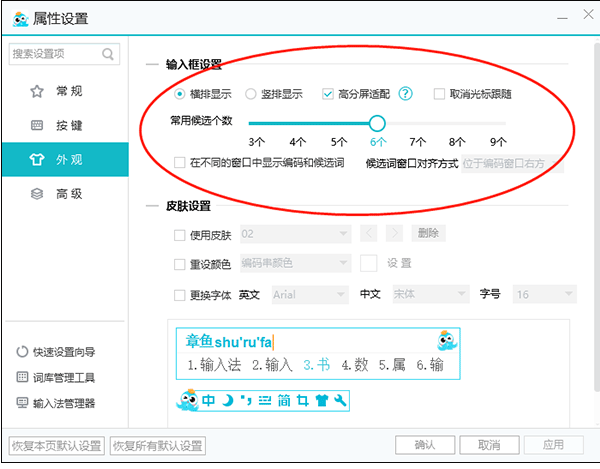Click the crop screenshot tool icon
600x469 pixels.
303,401
